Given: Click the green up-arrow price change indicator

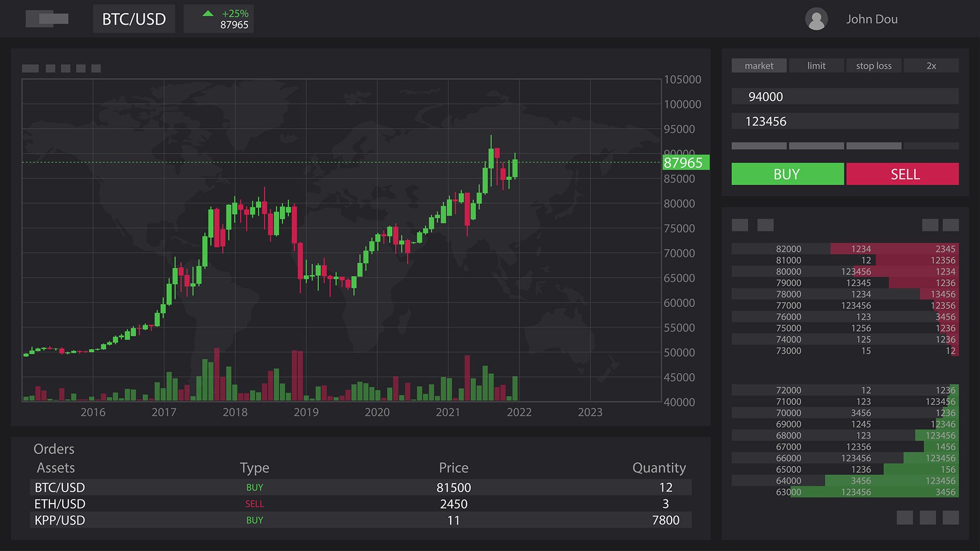Looking at the screenshot, I should (208, 14).
